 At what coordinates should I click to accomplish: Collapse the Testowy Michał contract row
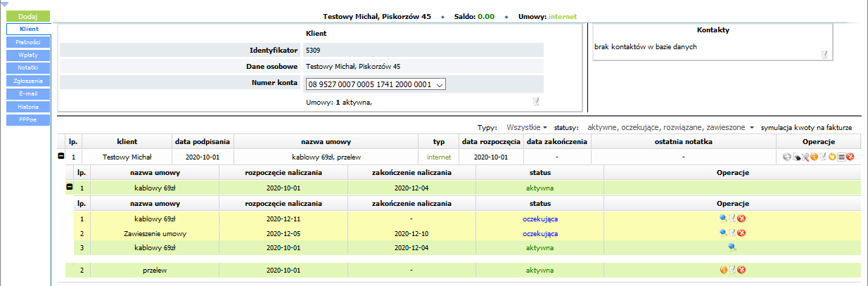pyautogui.click(x=61, y=157)
